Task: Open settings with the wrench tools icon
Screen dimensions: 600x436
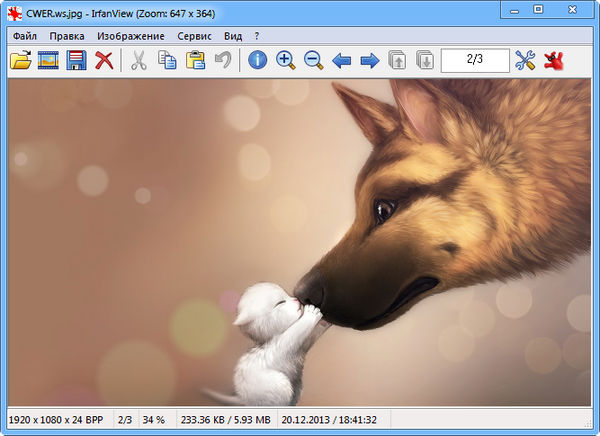Action: coord(526,61)
